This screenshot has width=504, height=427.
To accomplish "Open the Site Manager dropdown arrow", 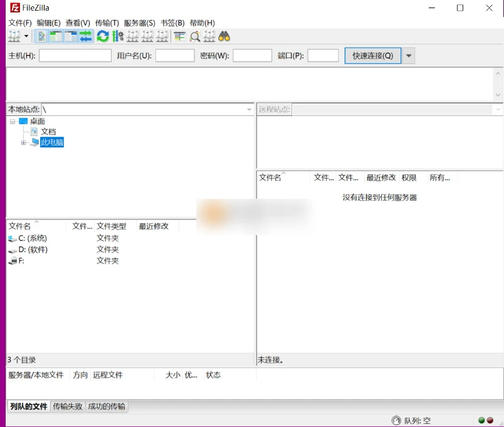I will (x=26, y=36).
